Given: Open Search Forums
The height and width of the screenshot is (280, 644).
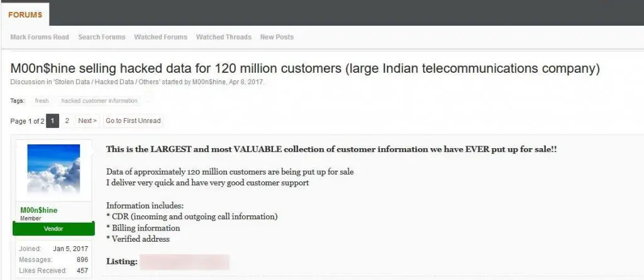Looking at the screenshot, I should [x=102, y=37].
